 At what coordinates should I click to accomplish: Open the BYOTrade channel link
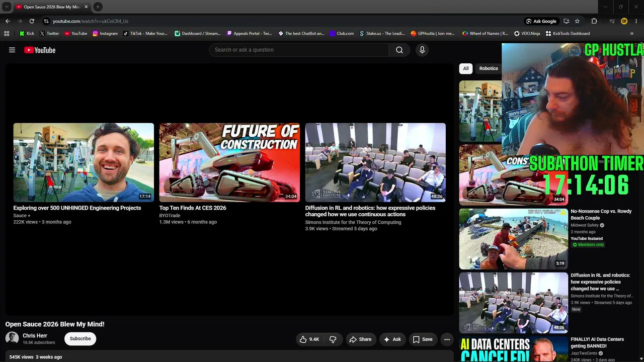click(170, 216)
